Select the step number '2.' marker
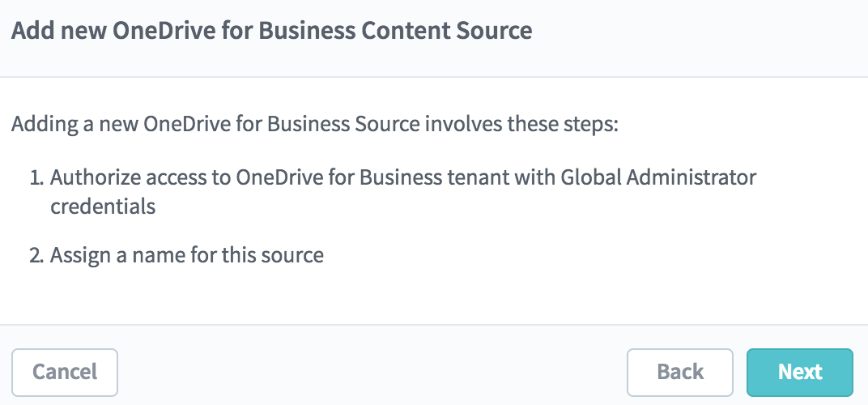 pos(38,255)
